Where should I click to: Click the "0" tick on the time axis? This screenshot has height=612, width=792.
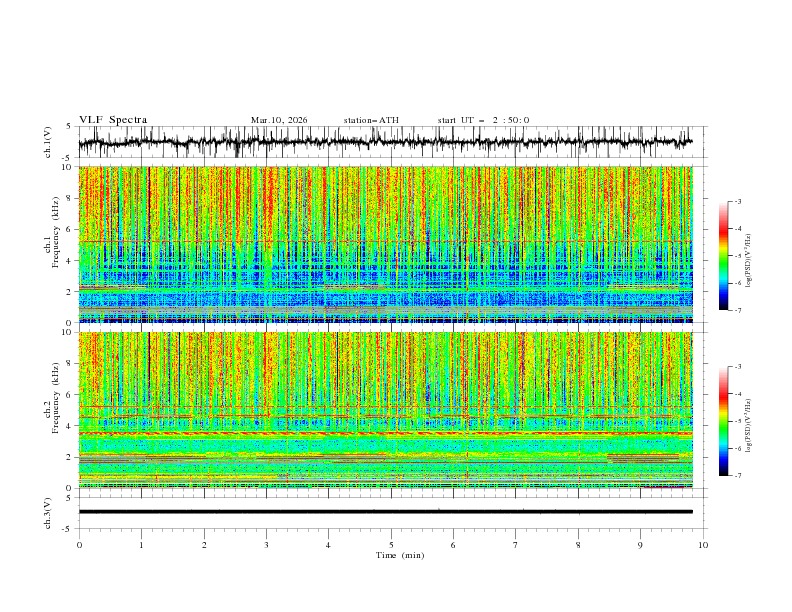[x=79, y=545]
